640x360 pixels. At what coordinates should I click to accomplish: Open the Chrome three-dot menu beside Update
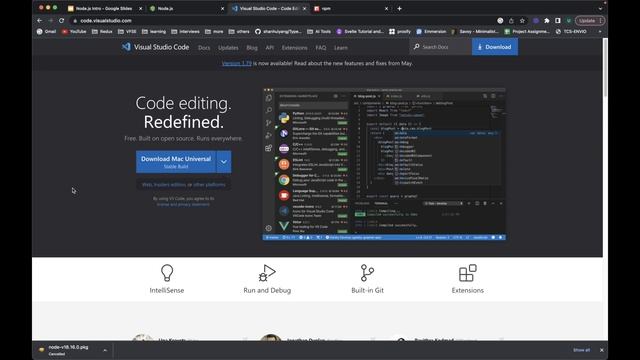tap(601, 21)
